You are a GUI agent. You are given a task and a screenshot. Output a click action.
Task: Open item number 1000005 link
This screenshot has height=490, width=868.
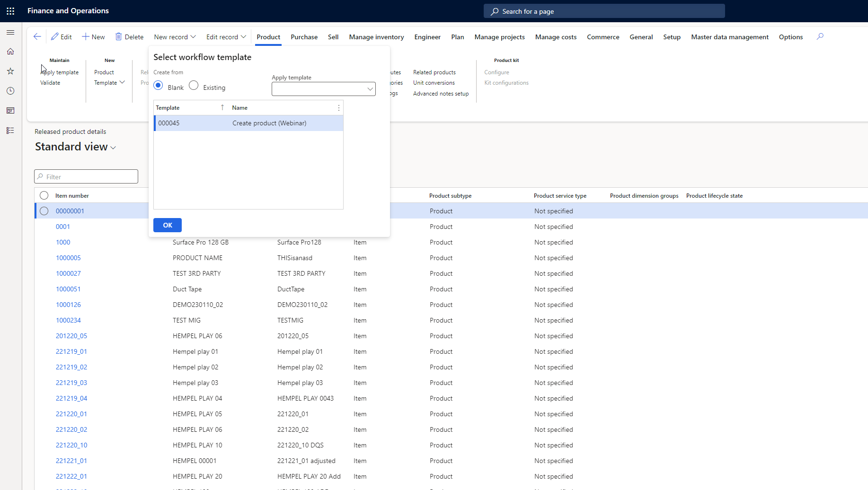68,258
